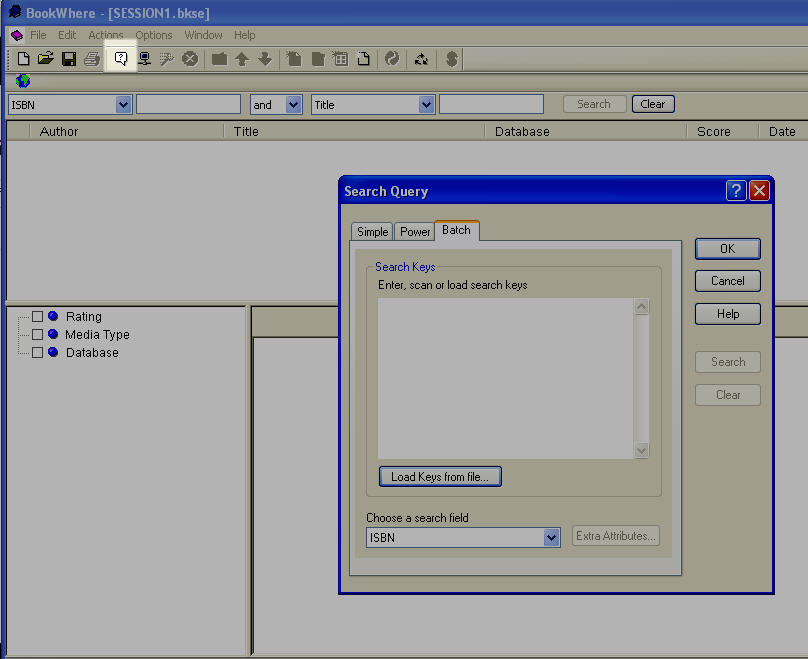Click the Extra Attributes button
Screen dimensions: 808x659
pos(616,536)
